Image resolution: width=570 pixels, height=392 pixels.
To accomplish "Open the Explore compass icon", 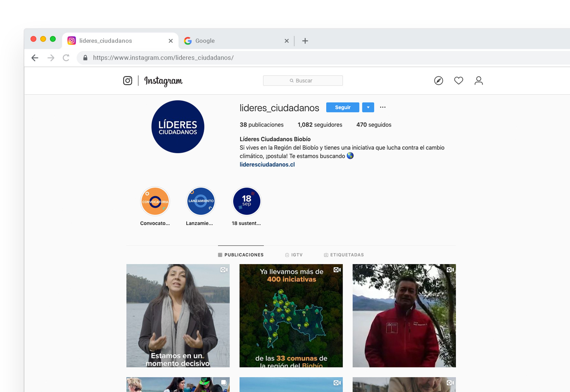I will pos(438,81).
